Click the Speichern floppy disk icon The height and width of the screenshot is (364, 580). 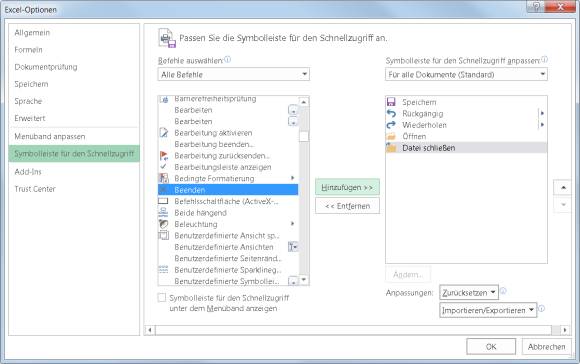(x=391, y=102)
